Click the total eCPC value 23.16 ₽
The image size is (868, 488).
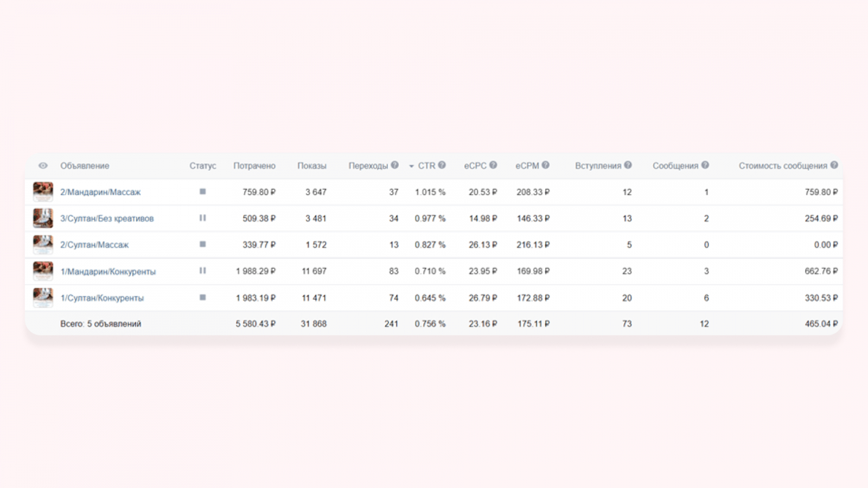pos(483,324)
